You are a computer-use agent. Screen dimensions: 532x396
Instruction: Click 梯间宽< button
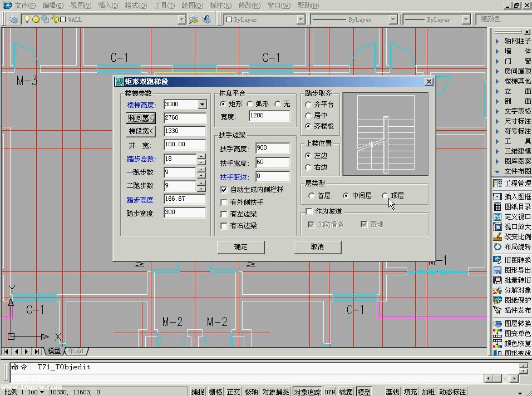141,118
